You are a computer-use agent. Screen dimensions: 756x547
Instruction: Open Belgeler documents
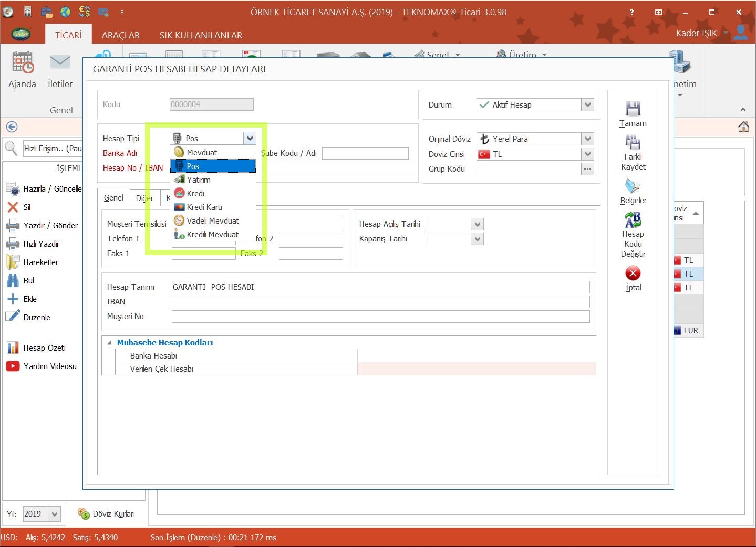coord(633,191)
